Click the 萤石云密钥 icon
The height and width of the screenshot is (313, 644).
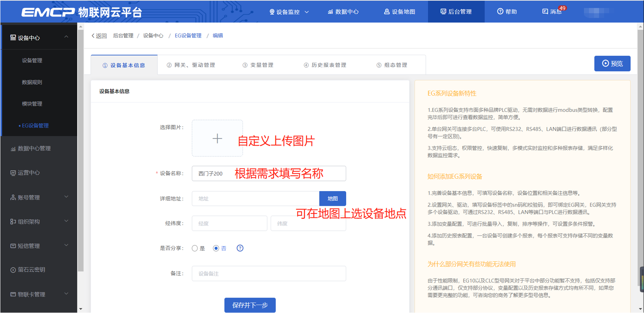pyautogui.click(x=13, y=270)
